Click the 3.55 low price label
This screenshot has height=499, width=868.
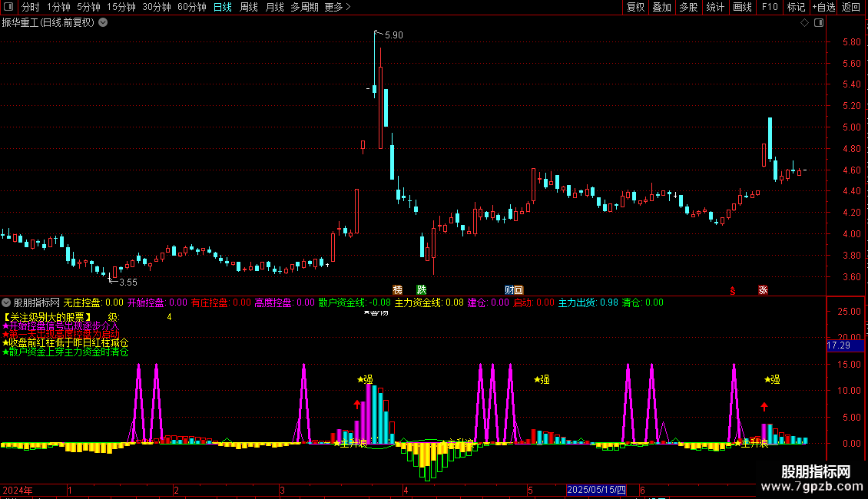[128, 283]
